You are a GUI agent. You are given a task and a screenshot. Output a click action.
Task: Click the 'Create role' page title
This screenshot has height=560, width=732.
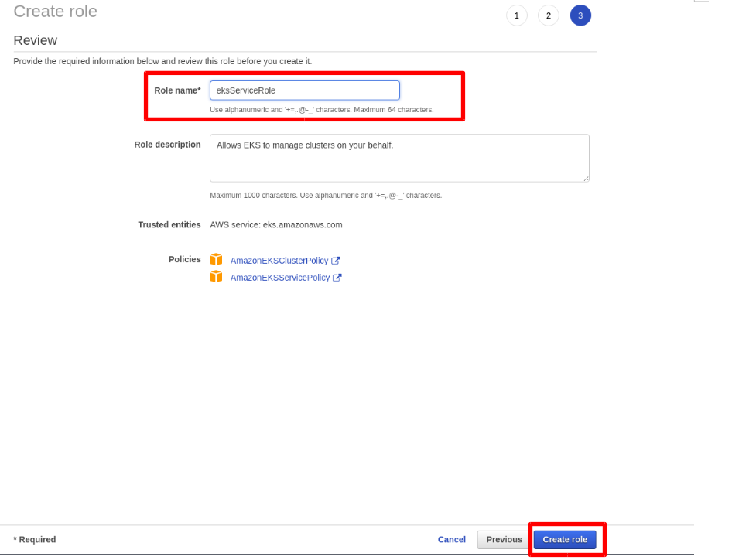[x=55, y=11]
